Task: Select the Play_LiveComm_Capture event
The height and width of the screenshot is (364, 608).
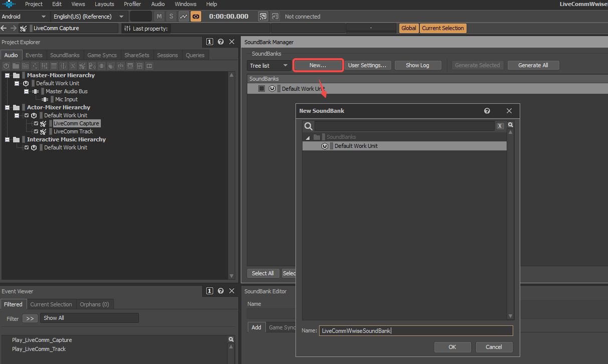Action: pyautogui.click(x=42, y=340)
